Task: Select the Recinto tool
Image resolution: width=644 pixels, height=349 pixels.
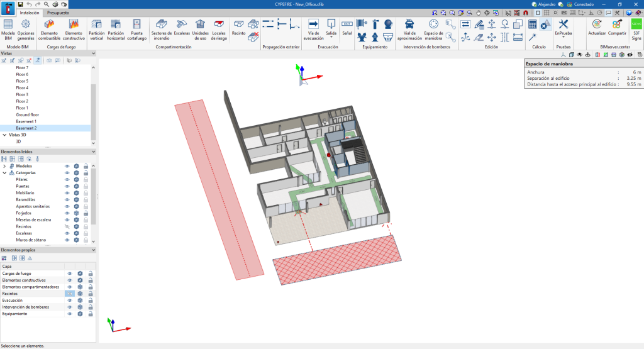Action: 238,28
